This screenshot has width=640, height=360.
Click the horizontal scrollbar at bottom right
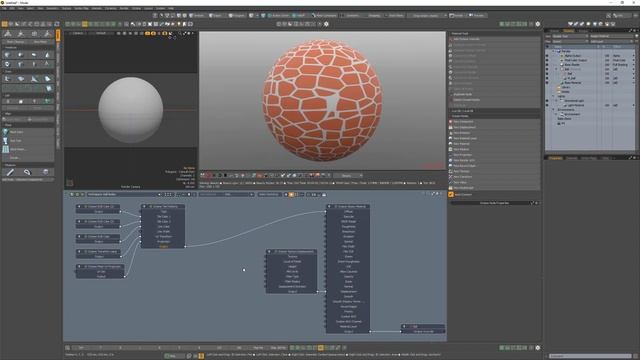click(590, 356)
